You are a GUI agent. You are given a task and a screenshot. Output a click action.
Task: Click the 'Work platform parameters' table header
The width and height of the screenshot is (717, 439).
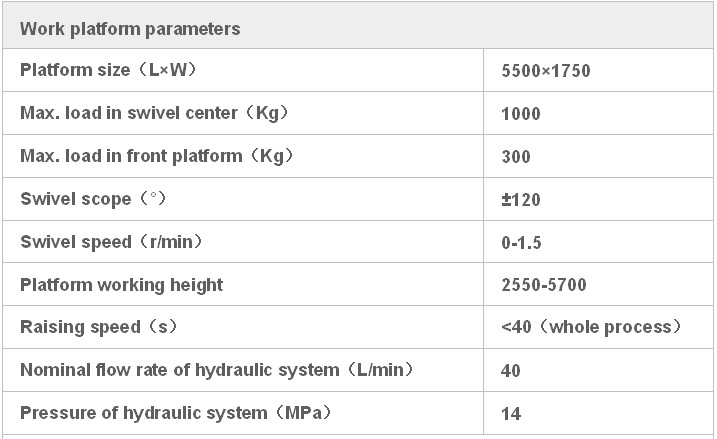click(130, 29)
